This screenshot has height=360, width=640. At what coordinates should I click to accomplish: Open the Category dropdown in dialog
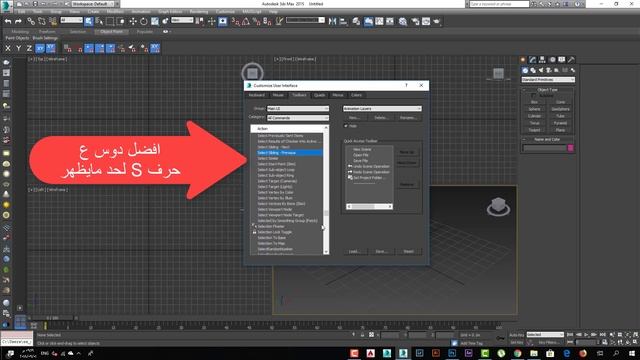point(298,118)
